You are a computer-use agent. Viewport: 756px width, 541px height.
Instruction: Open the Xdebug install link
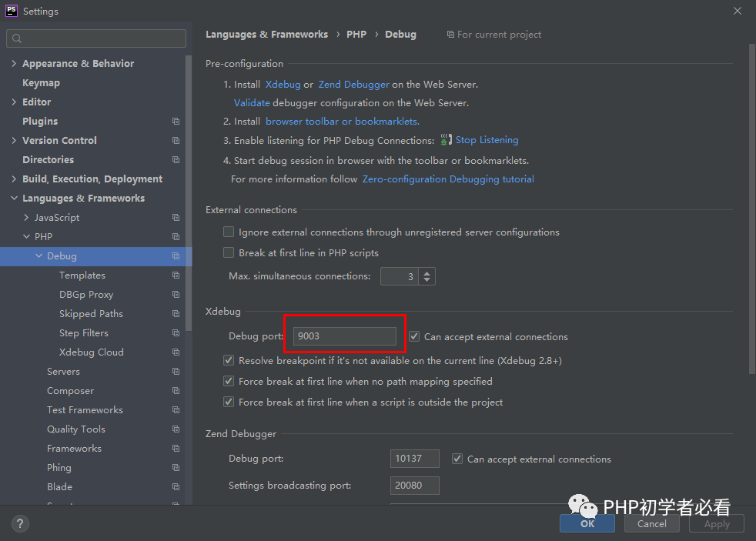tap(283, 85)
